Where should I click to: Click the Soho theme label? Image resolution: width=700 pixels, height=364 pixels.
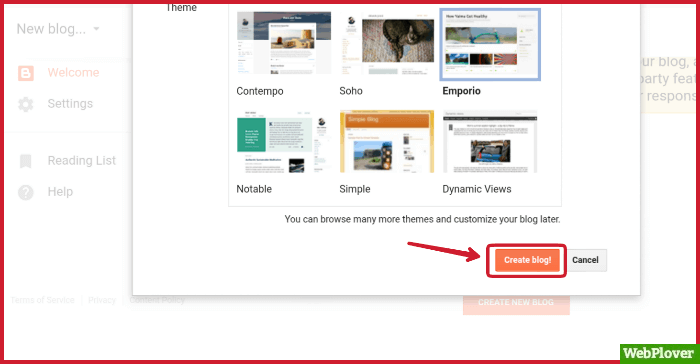[351, 91]
